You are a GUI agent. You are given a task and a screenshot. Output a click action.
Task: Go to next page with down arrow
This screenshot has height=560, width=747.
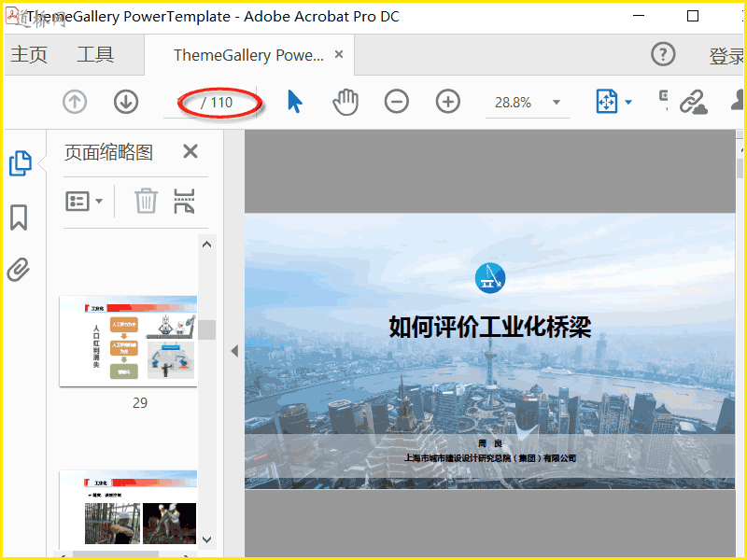point(126,102)
